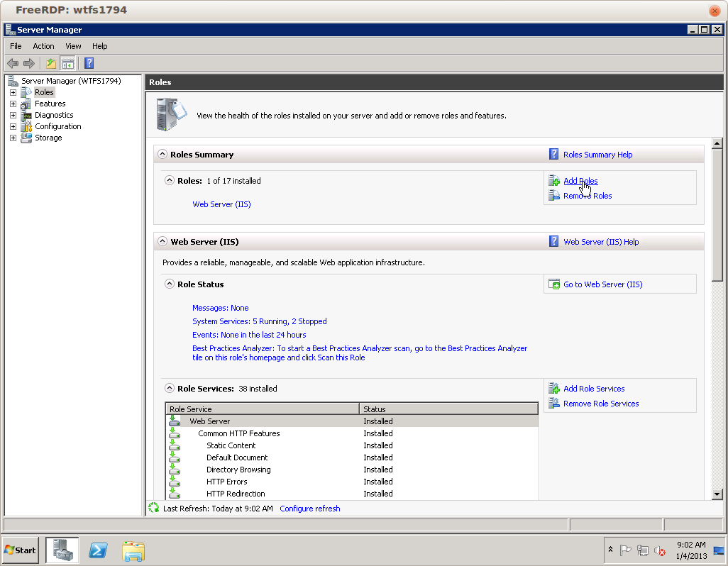Click the Action Center flag tray icon
Viewport: 728px width, 566px height.
(625, 550)
